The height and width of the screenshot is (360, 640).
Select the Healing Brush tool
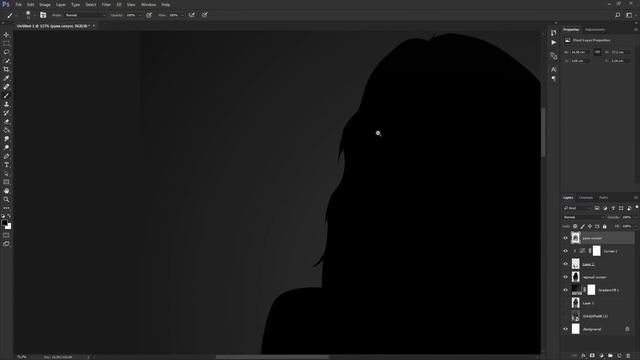click(6, 87)
